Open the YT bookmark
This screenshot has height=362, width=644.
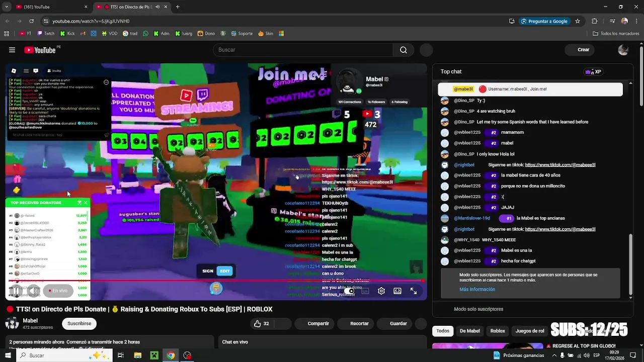click(26, 34)
